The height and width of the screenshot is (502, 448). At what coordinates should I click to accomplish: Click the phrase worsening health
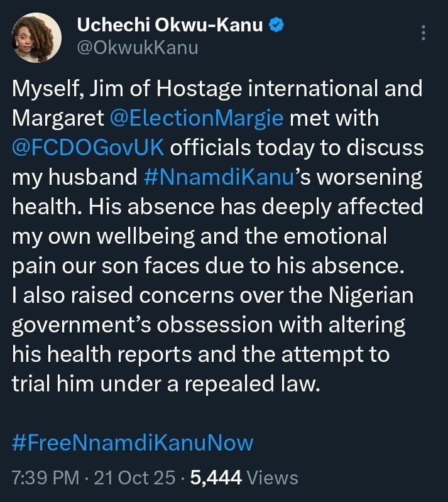coord(368,177)
